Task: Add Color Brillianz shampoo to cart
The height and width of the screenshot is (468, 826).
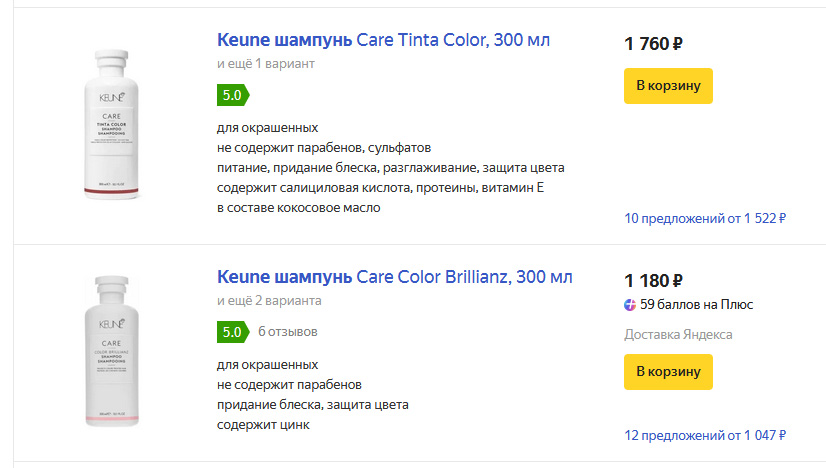Action: pyautogui.click(x=668, y=372)
